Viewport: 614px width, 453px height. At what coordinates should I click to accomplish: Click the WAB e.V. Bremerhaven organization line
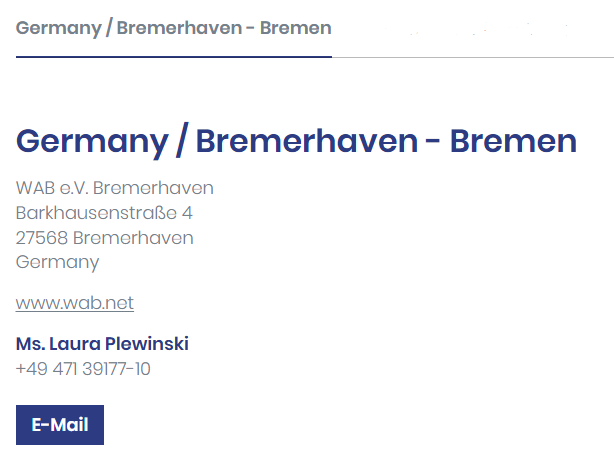[115, 188]
